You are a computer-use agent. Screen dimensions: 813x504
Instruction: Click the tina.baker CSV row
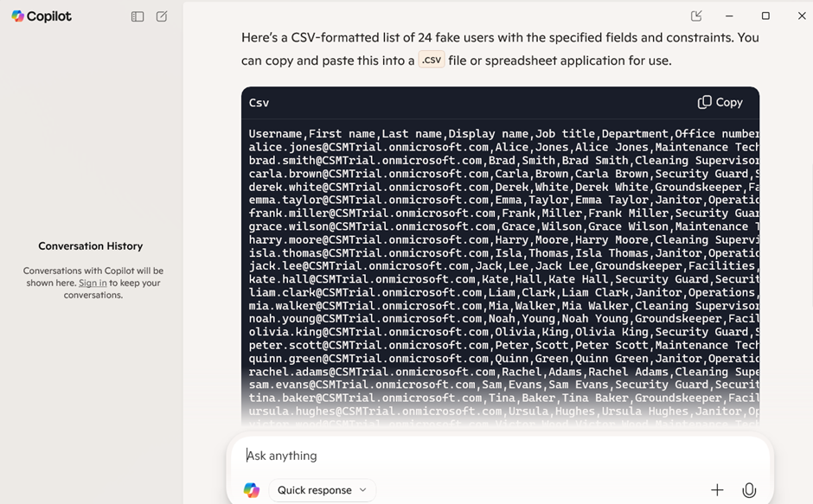(x=503, y=399)
